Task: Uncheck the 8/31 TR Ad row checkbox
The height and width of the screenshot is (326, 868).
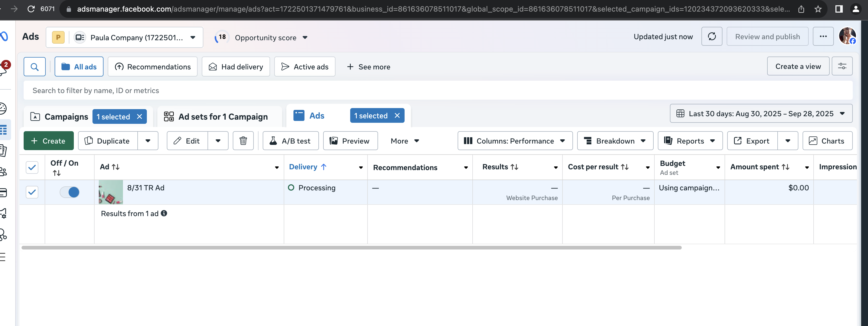Action: pos(32,192)
